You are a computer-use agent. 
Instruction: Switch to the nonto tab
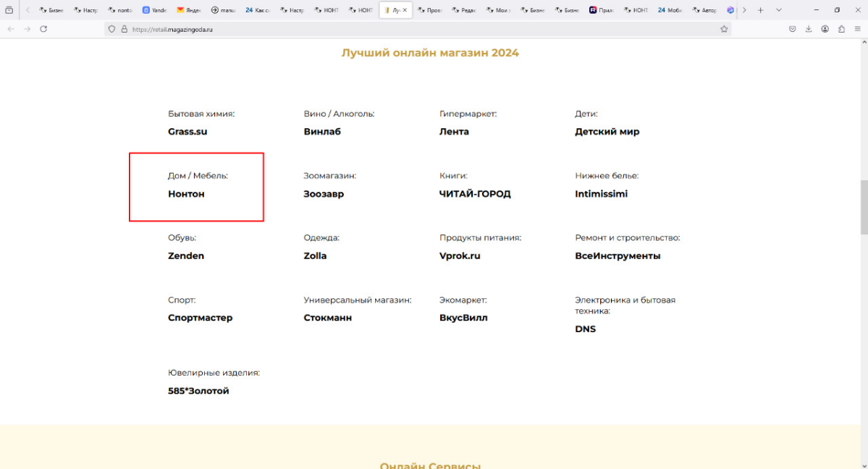tap(120, 10)
